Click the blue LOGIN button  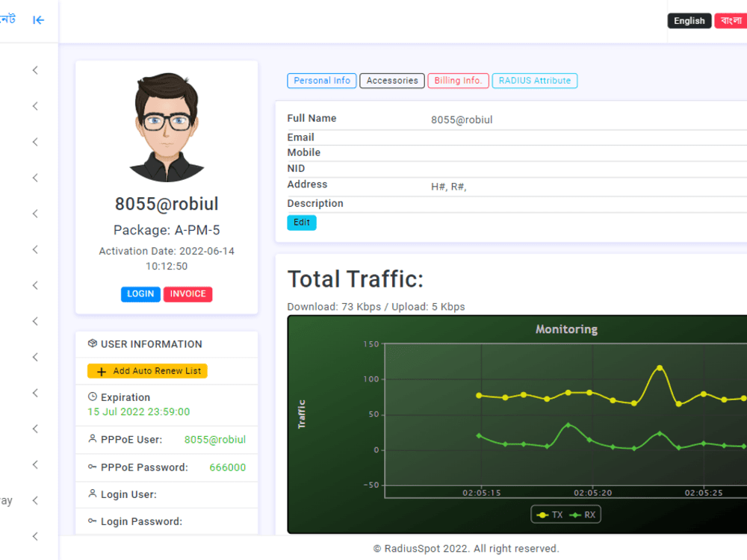point(140,294)
